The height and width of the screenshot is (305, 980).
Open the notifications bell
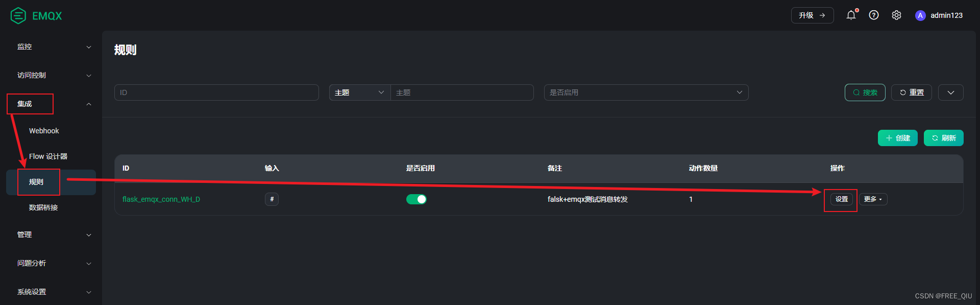(x=851, y=15)
